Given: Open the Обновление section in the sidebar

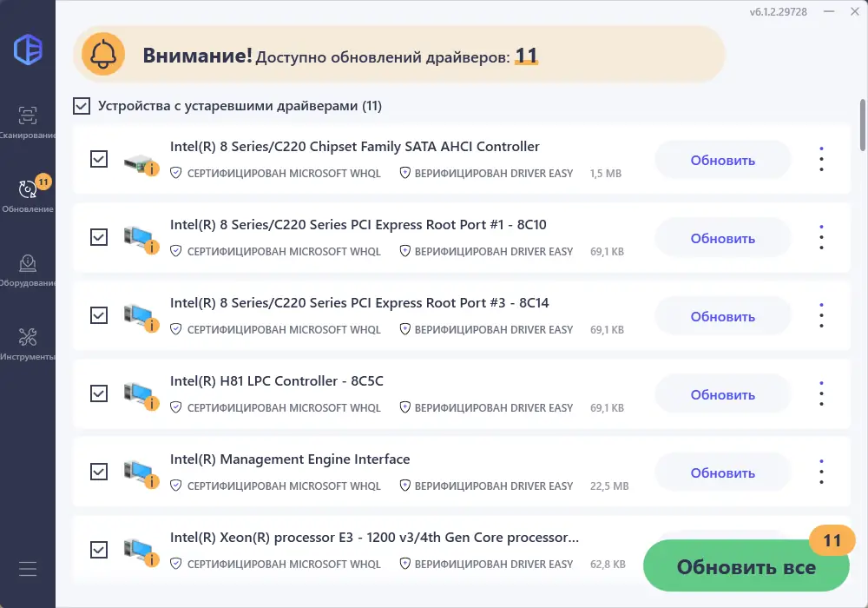Looking at the screenshot, I should click(27, 187).
